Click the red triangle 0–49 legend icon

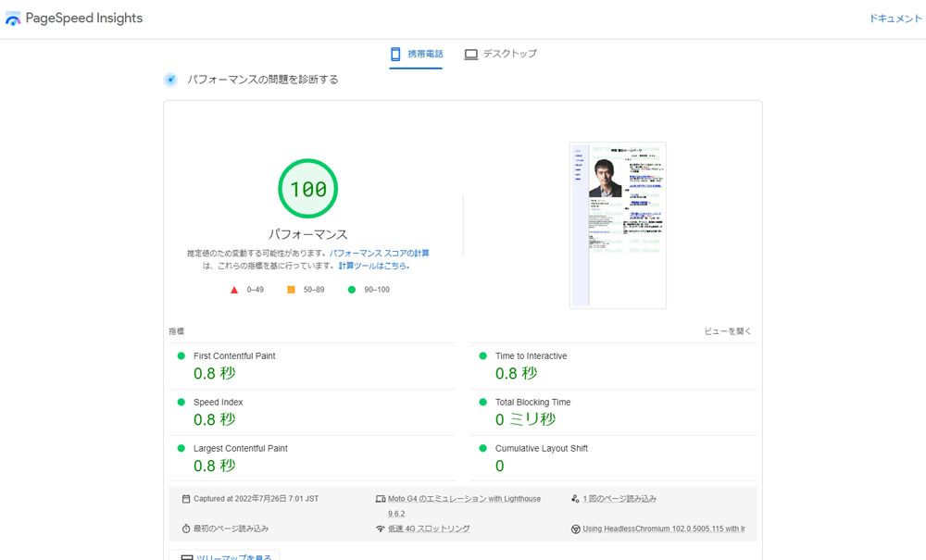tap(234, 290)
